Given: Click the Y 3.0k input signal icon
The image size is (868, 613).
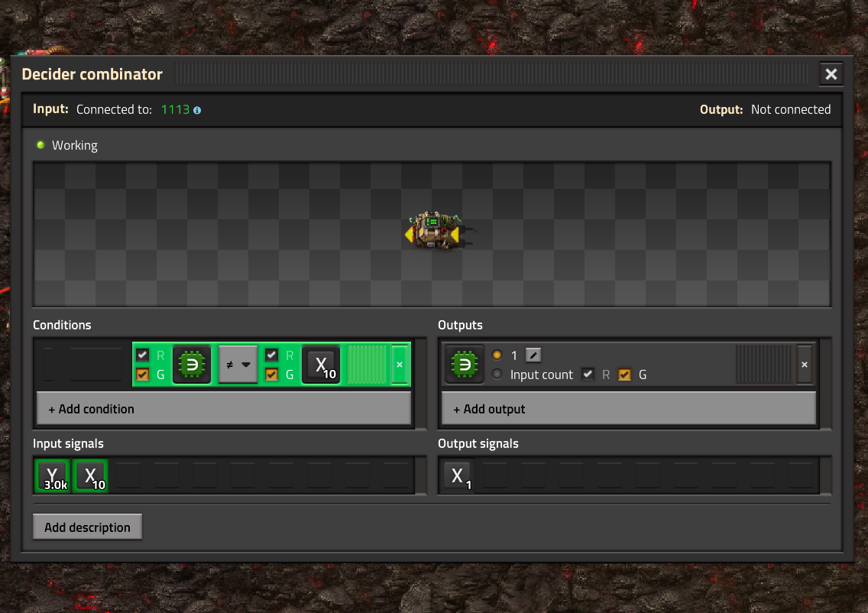Looking at the screenshot, I should pos(52,475).
